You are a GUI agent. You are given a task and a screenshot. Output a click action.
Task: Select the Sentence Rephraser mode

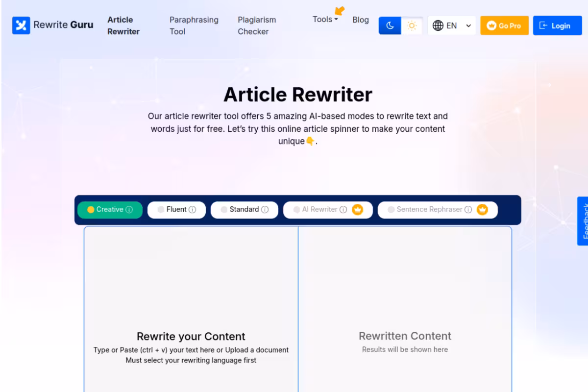[438, 210]
